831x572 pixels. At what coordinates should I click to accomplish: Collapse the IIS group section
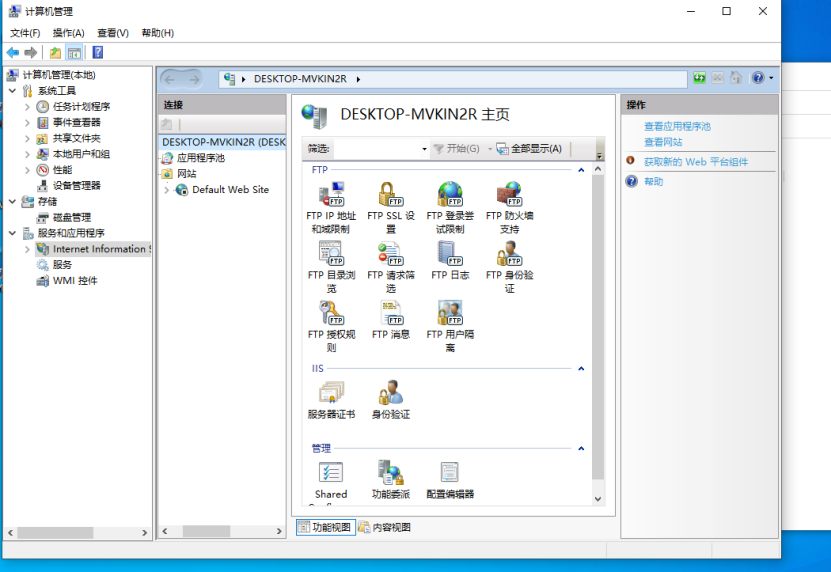click(581, 368)
